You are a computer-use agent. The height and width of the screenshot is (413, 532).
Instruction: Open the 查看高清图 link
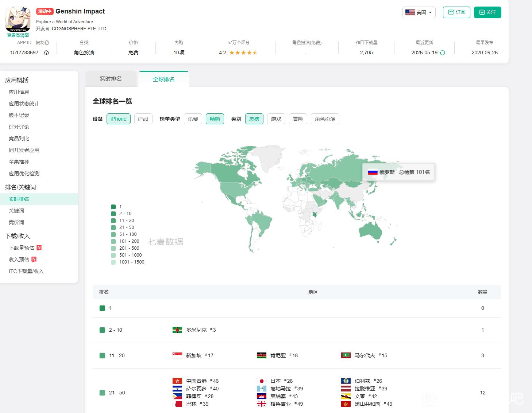click(18, 35)
